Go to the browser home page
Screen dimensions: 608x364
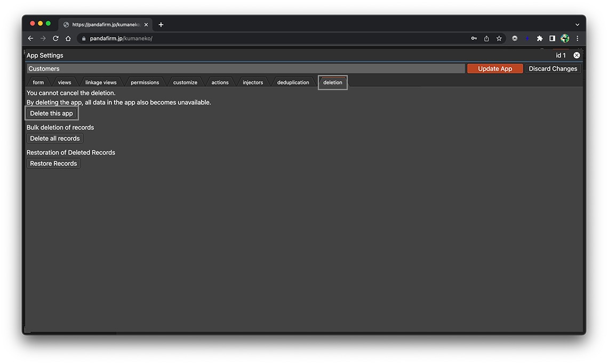coord(68,38)
